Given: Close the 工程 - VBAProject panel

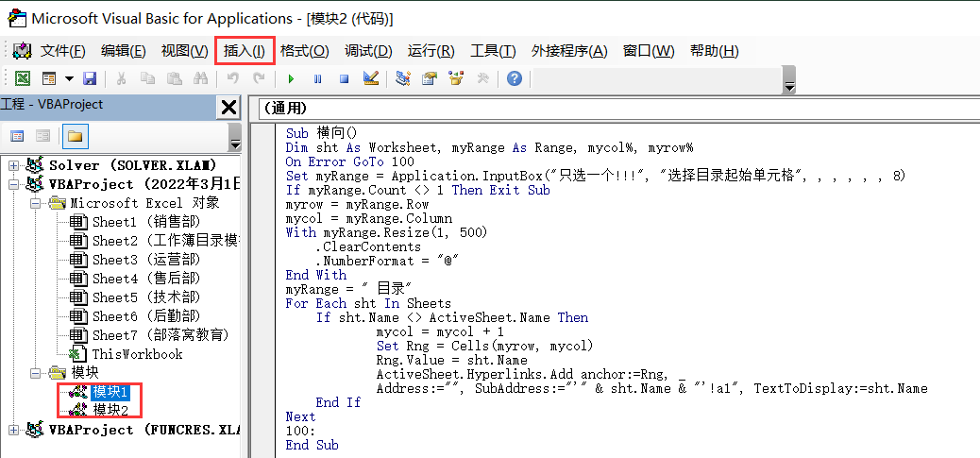Looking at the screenshot, I should click(x=228, y=108).
